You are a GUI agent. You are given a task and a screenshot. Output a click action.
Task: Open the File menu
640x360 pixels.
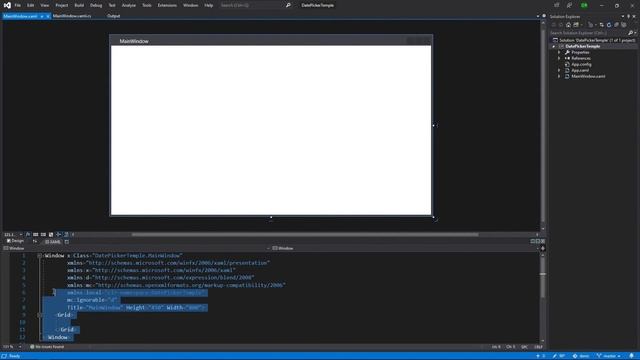(18, 5)
